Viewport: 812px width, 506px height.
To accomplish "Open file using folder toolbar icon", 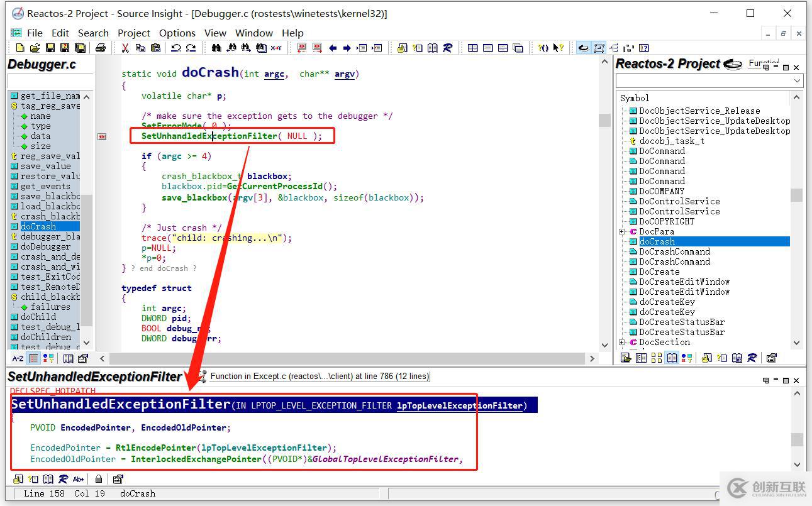I will point(35,48).
